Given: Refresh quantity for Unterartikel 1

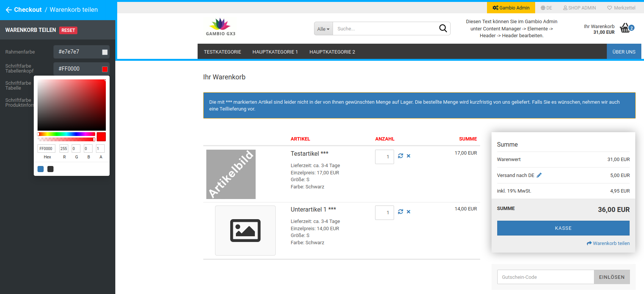Looking at the screenshot, I should pos(401,212).
